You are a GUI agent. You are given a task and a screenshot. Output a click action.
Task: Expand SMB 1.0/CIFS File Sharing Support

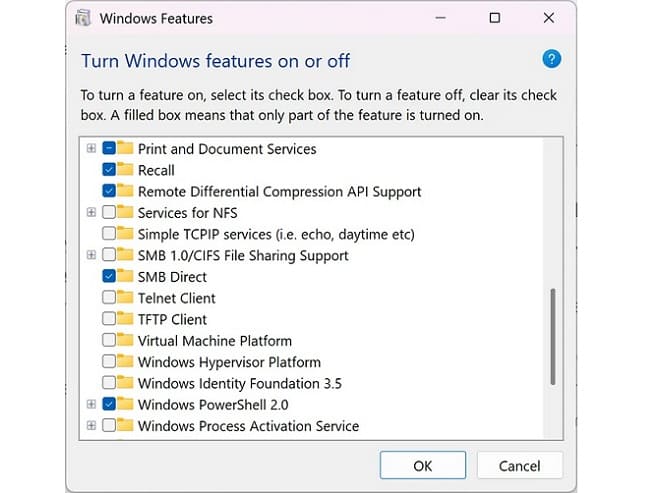(x=91, y=255)
